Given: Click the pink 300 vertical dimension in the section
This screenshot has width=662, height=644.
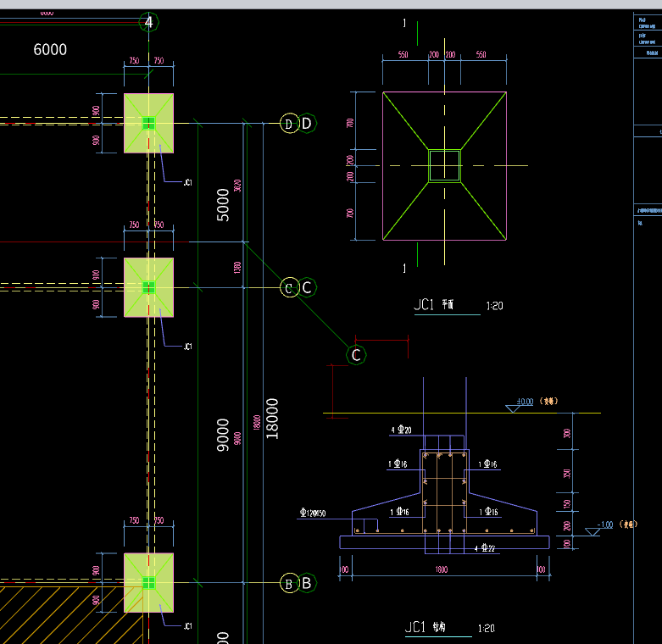Looking at the screenshot, I should (567, 433).
